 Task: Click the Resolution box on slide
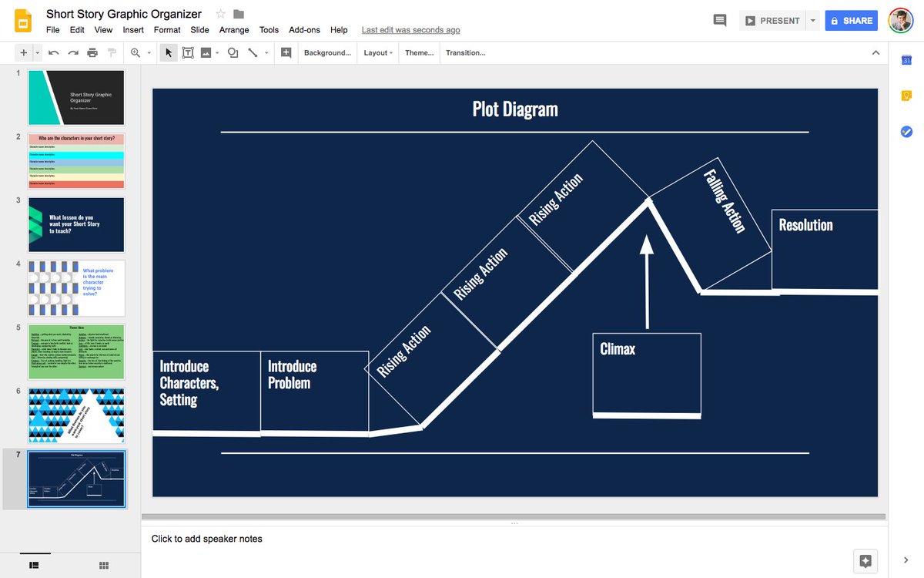pos(825,249)
